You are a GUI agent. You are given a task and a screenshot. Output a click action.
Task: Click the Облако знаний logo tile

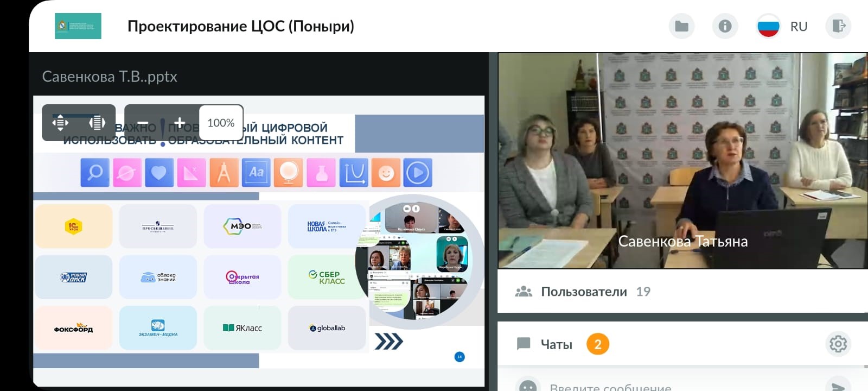[158, 277]
